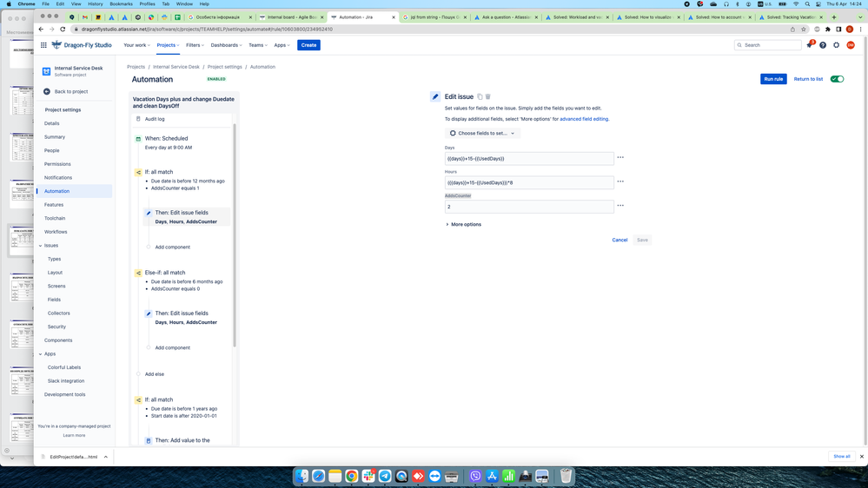Viewport: 868px width, 488px height.
Task: Open a new Chrome tab
Action: pyautogui.click(x=834, y=17)
